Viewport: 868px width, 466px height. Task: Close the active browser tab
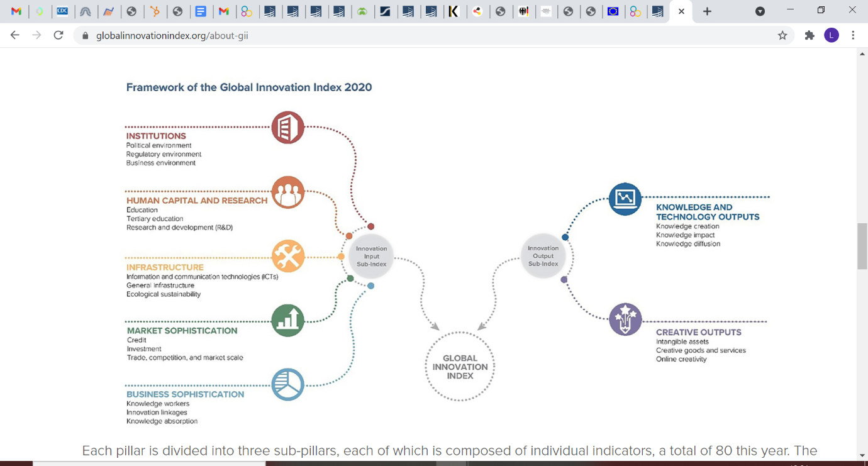(681, 11)
